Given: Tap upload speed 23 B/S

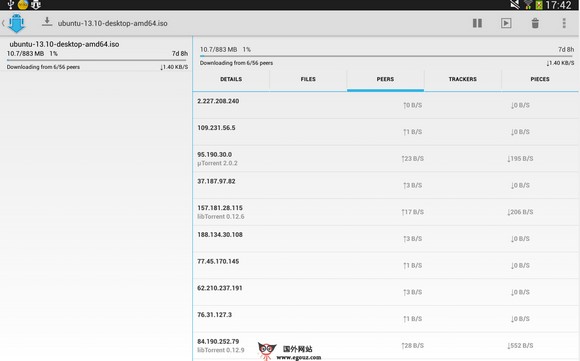Looking at the screenshot, I should click(413, 159).
